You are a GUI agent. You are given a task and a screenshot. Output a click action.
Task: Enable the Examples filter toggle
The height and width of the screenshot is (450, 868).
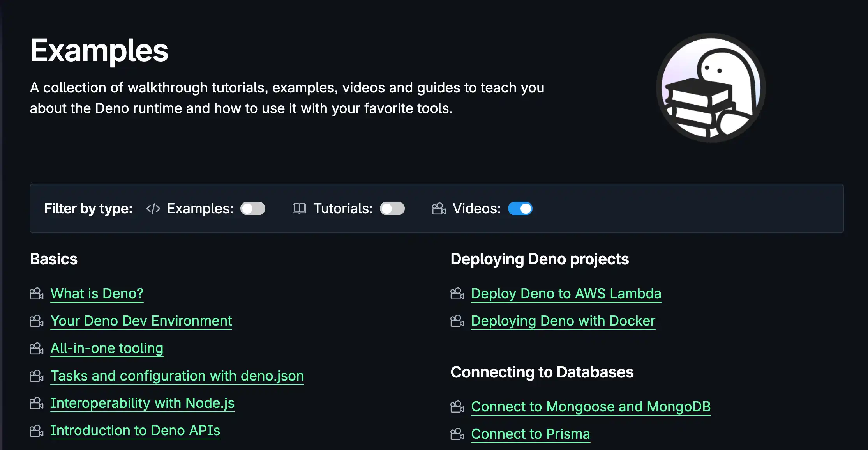click(252, 209)
